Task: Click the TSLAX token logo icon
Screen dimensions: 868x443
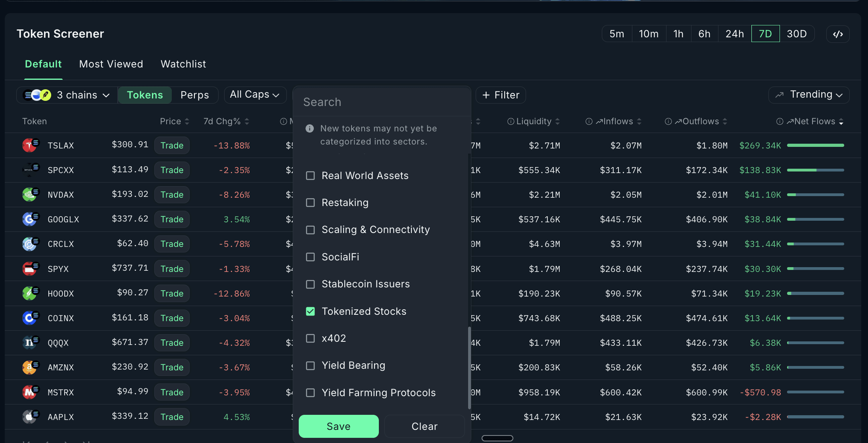Action: (30, 145)
